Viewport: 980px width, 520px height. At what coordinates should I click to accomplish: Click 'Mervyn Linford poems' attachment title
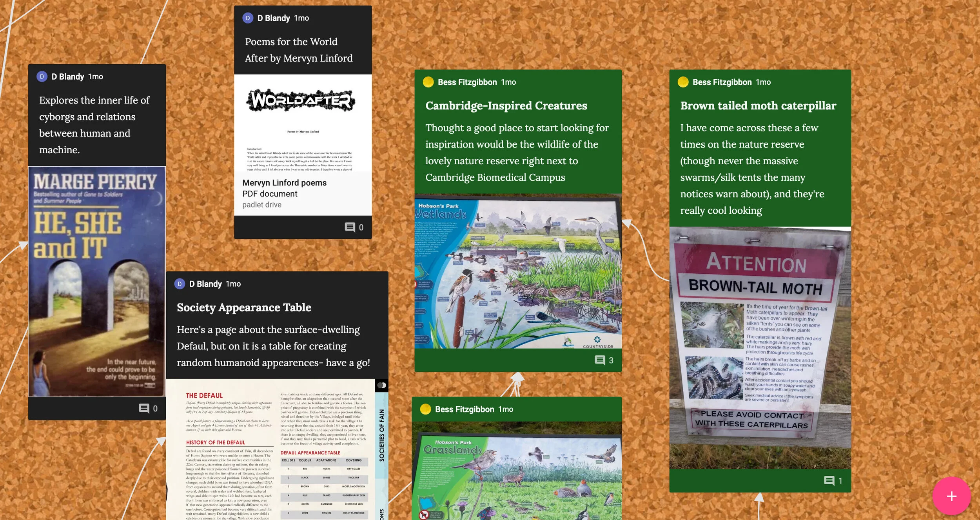284,183
